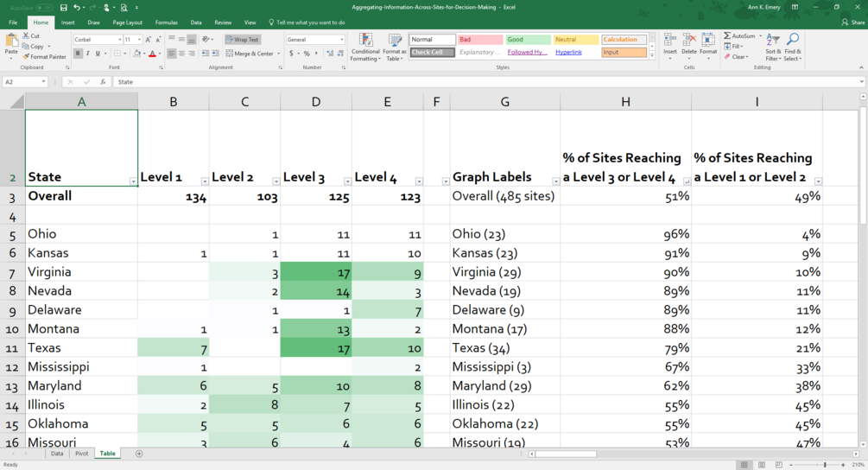Decrease font size with the smaller A icon
The width and height of the screenshot is (868, 470).
[x=158, y=40]
